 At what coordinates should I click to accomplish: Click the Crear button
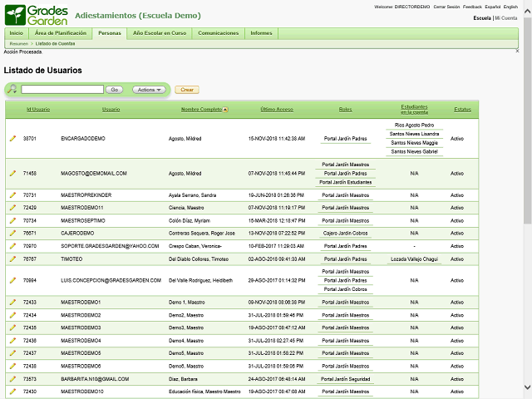[187, 89]
